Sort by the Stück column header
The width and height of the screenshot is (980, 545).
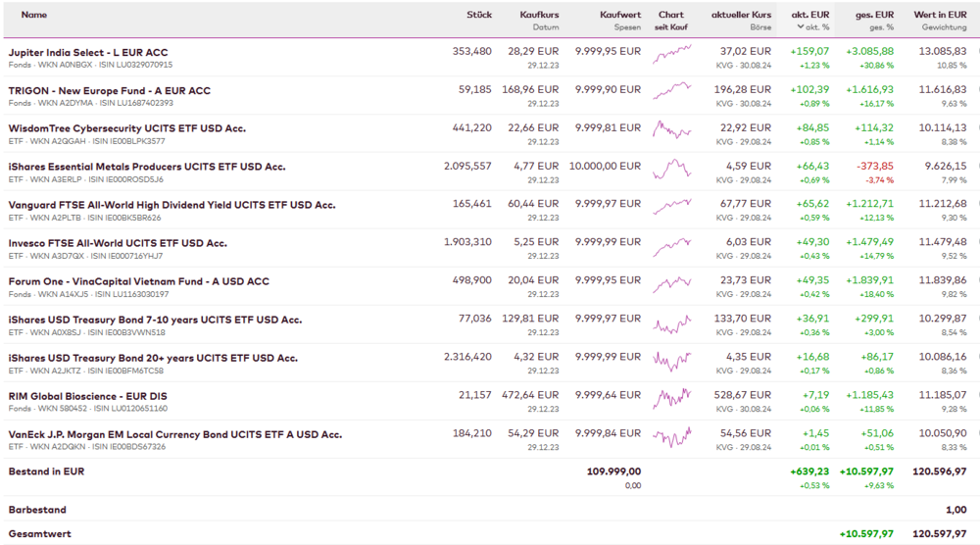(x=479, y=15)
